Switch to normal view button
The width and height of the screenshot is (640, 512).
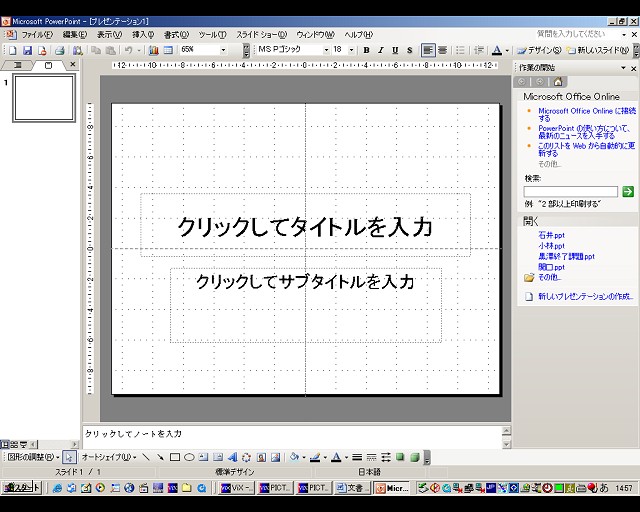5,444
